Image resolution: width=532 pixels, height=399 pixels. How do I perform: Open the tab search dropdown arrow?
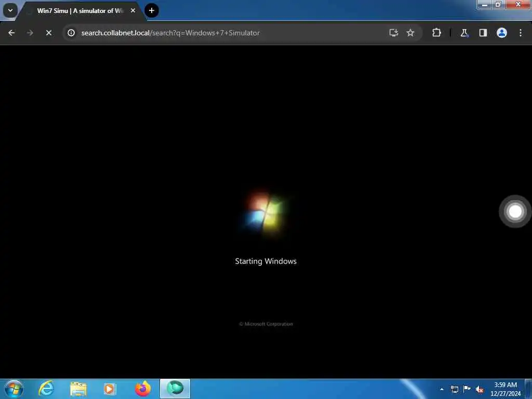(10, 10)
